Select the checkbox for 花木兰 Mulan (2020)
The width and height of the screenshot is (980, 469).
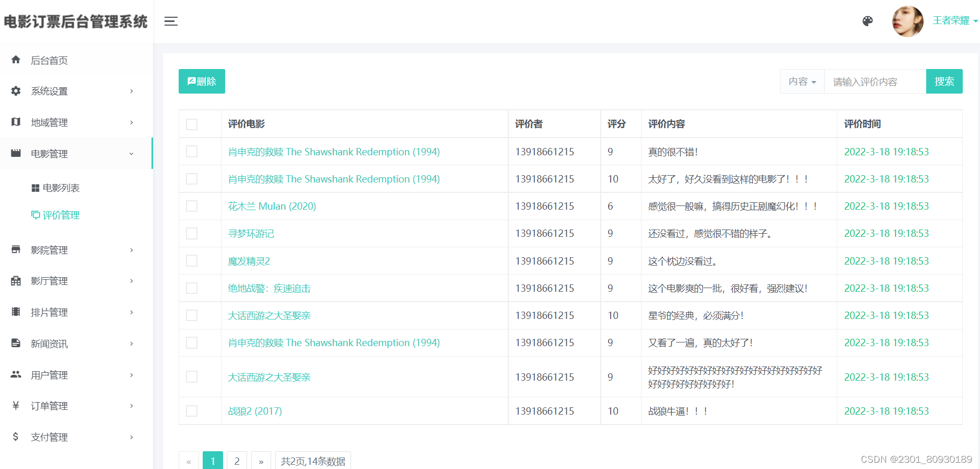(x=192, y=206)
